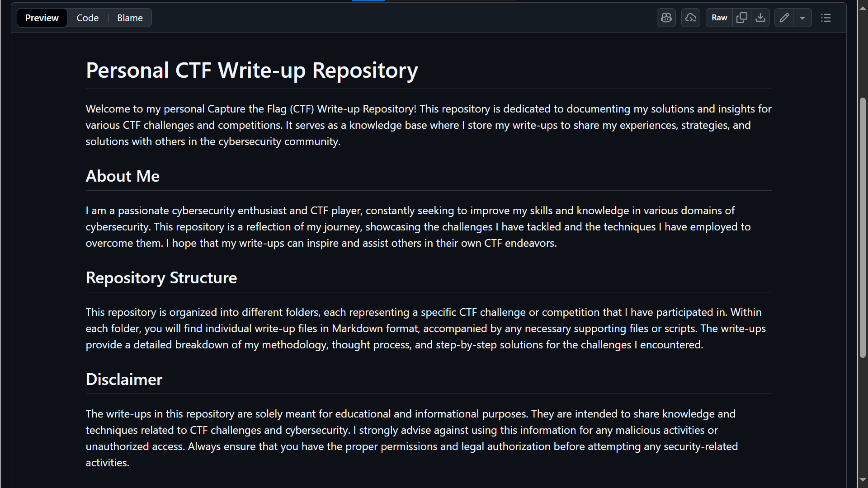This screenshot has width=868, height=488.
Task: Select the Preview tab
Action: tap(41, 18)
